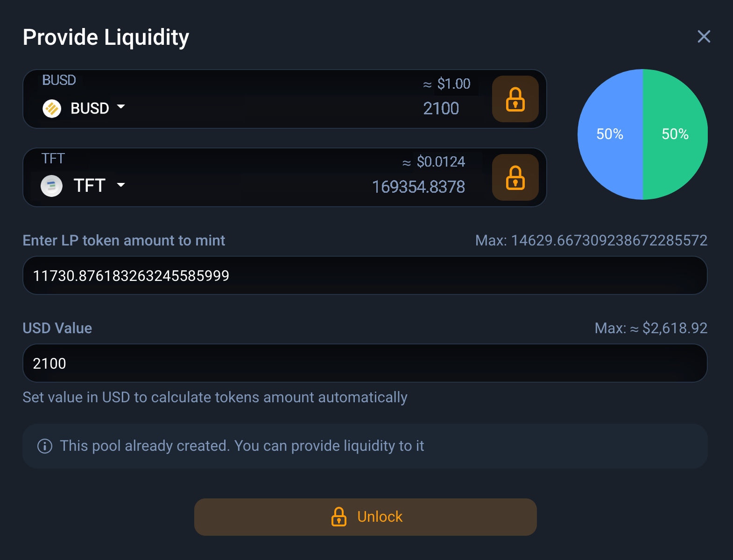Click the USD Value input field
Image resolution: width=733 pixels, height=560 pixels.
364,364
